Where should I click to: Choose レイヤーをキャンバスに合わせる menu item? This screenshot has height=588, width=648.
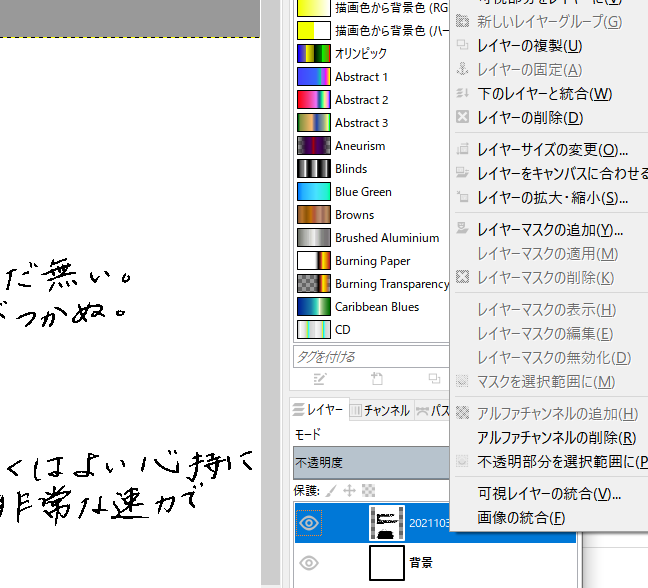point(562,174)
